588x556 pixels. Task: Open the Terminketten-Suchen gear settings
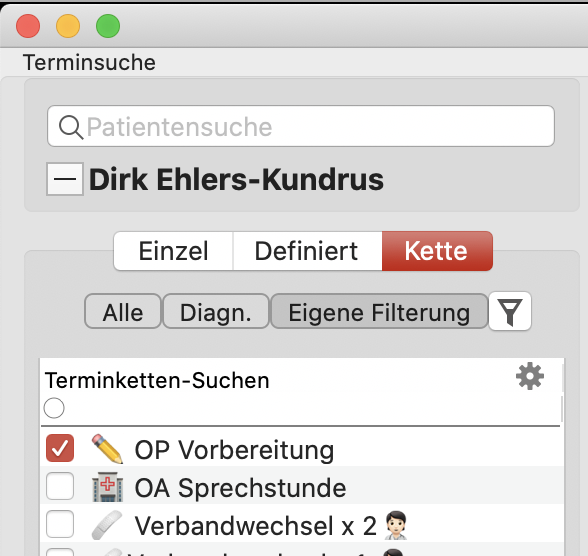pyautogui.click(x=530, y=376)
